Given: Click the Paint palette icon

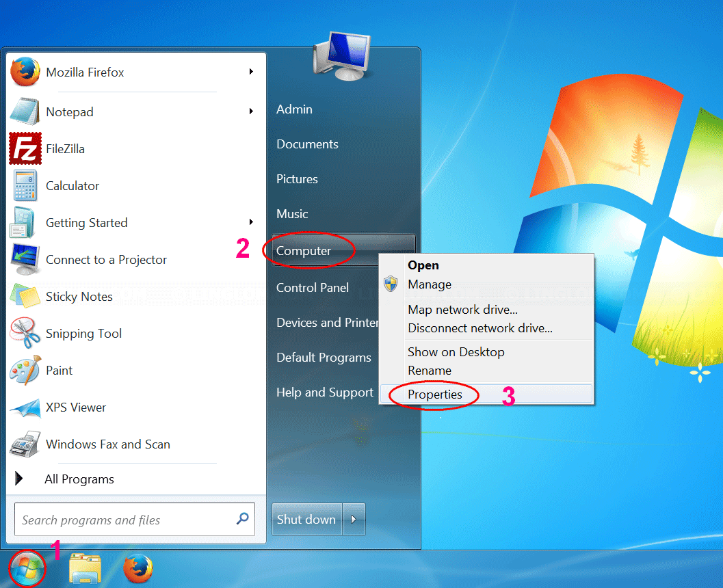Looking at the screenshot, I should 25,370.
